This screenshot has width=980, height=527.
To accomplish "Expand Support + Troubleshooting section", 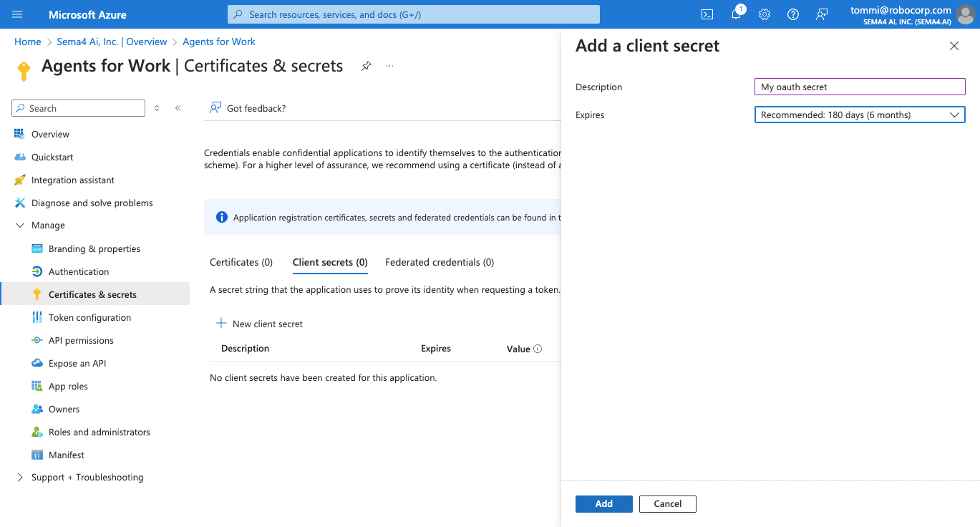I will [x=20, y=478].
